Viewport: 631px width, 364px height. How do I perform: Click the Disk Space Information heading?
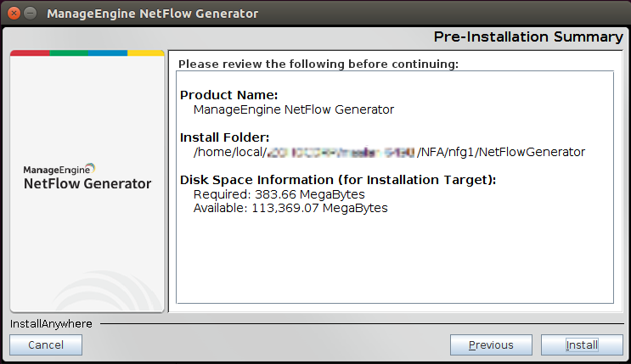pos(337,180)
